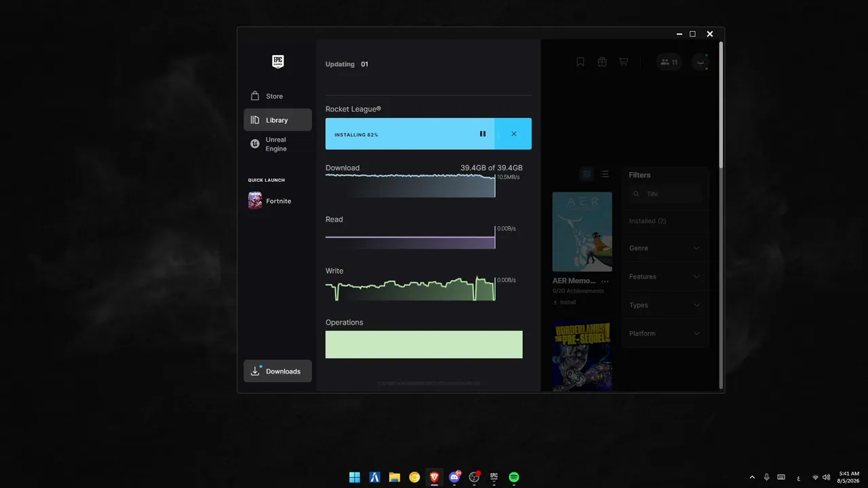Expand the Platform filter
The width and height of the screenshot is (868, 488).
pyautogui.click(x=665, y=333)
